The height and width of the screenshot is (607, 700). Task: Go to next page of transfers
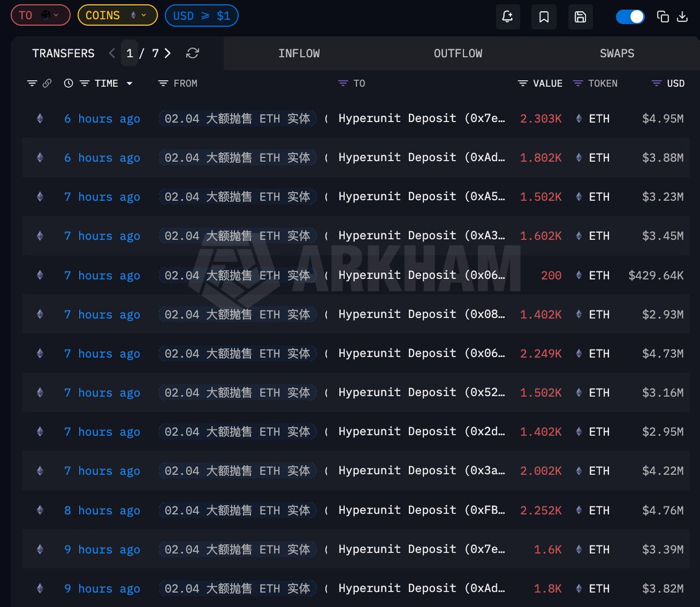168,53
